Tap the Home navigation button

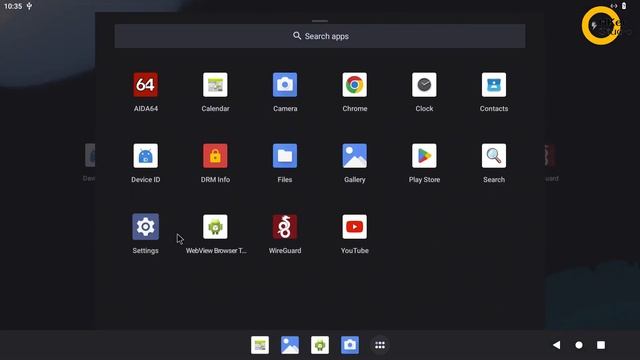579,345
